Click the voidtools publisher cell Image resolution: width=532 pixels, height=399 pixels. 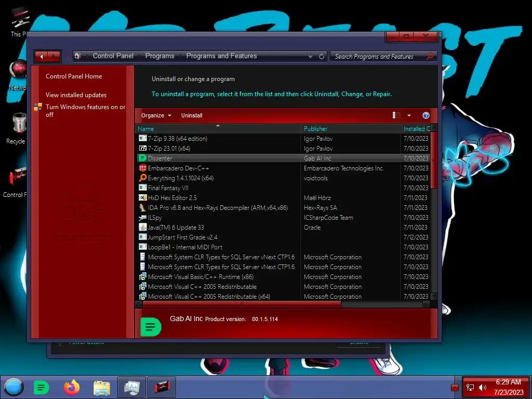(x=315, y=178)
